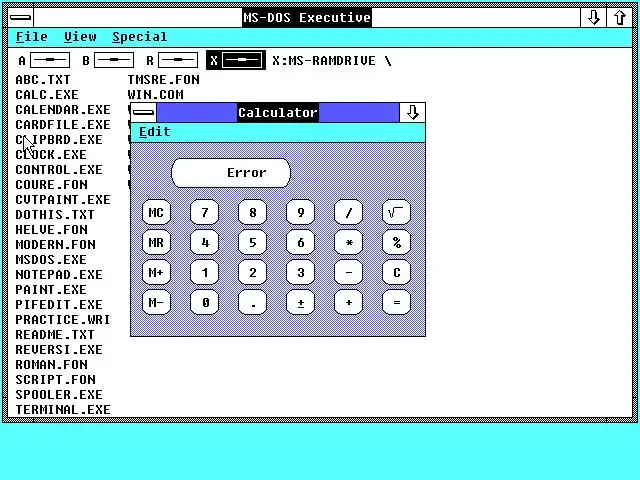
Task: Select file PRACTICE.WRI
Action: (x=63, y=320)
